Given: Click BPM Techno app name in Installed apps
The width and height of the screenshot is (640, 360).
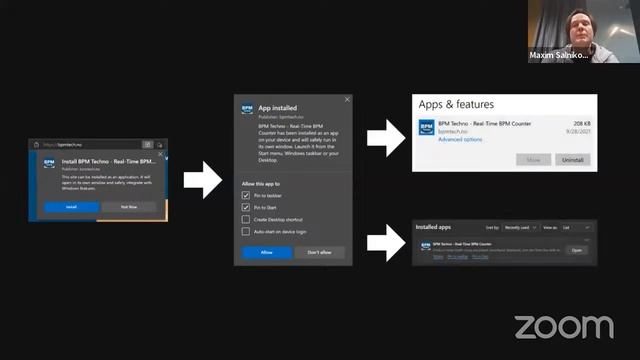Looking at the screenshot, I should [462, 244].
